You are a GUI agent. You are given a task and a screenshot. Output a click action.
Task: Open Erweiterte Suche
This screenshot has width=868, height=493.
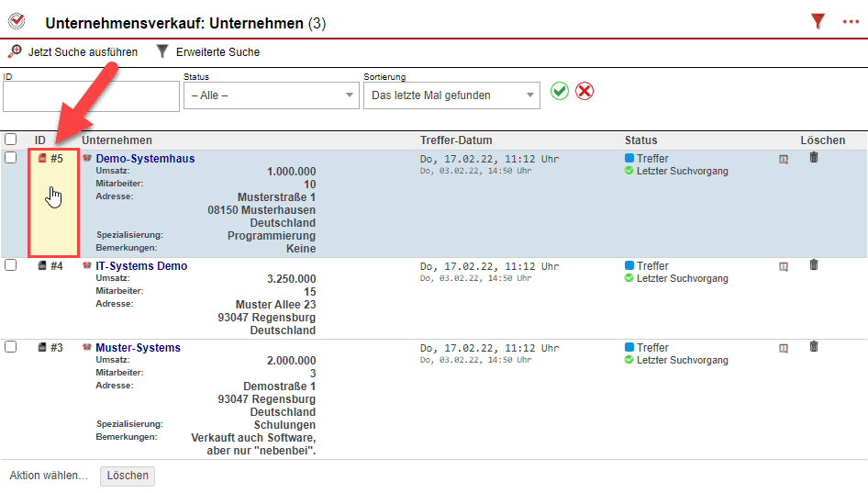(209, 52)
